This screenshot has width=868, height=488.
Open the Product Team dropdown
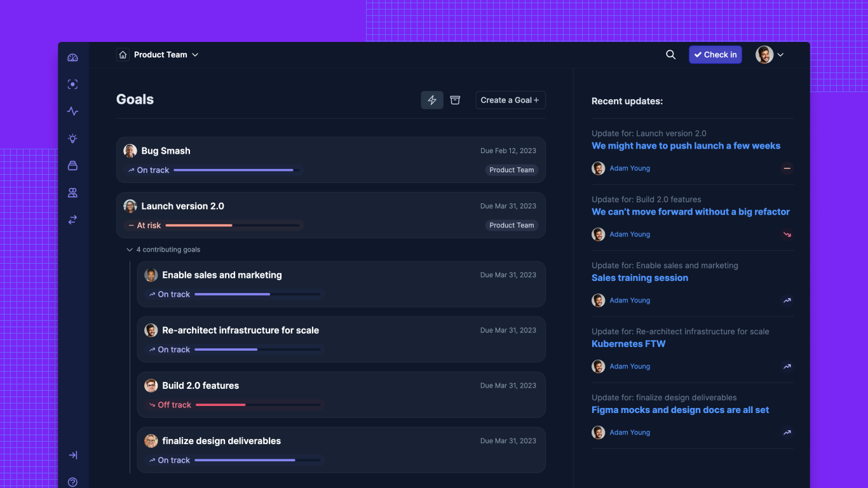(166, 55)
